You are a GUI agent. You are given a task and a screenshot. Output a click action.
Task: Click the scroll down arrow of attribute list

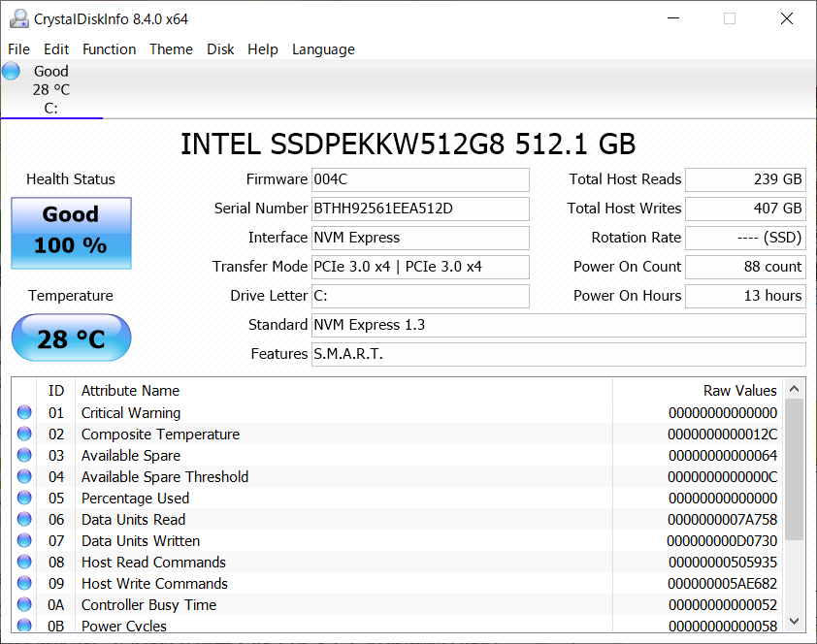point(794,621)
